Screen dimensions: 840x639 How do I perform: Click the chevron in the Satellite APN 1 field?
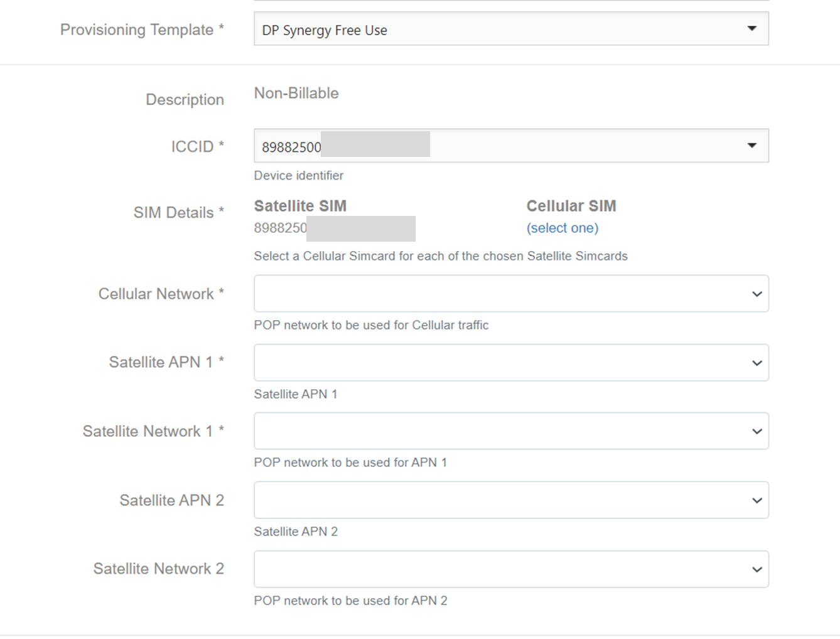tap(757, 363)
